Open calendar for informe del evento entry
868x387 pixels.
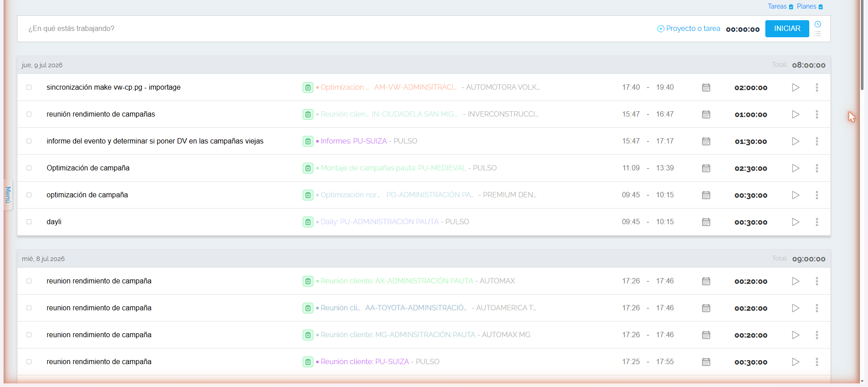click(x=706, y=141)
